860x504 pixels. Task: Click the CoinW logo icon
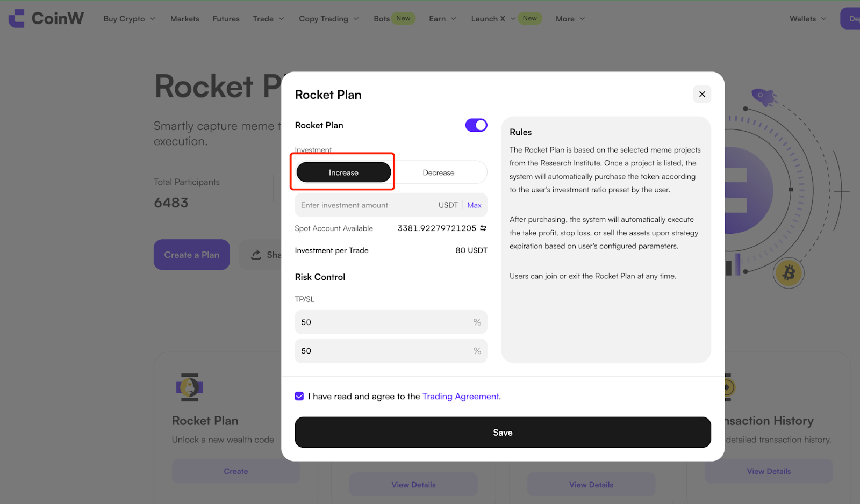[17, 18]
